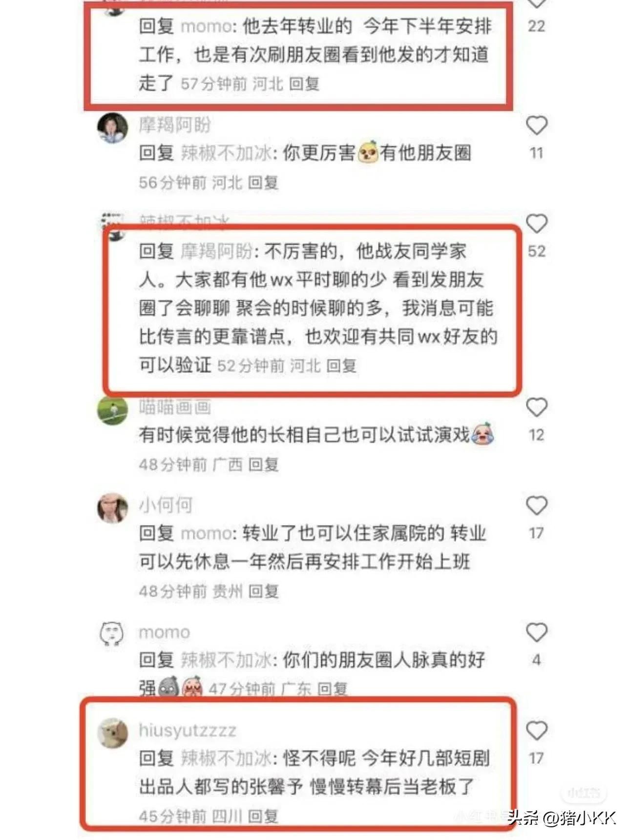Reply to the 52分钟前 comment
The image size is (630, 840).
coord(341,366)
